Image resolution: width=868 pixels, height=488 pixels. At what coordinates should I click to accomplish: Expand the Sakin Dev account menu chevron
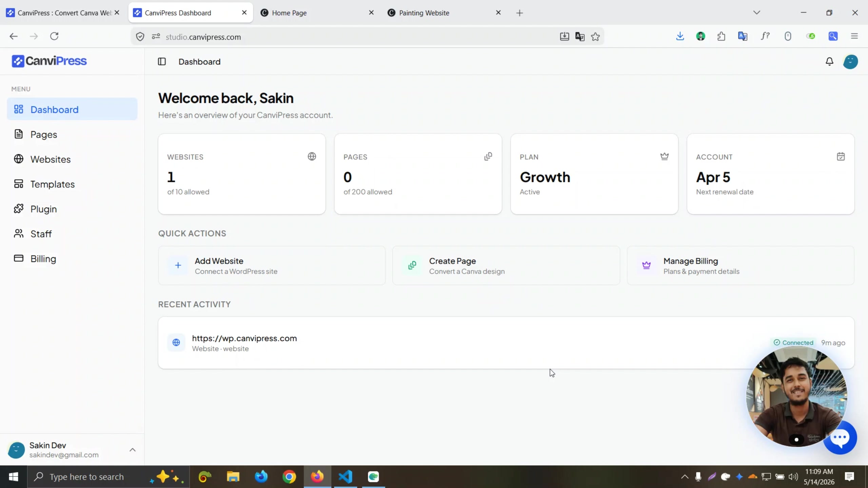[x=133, y=450]
